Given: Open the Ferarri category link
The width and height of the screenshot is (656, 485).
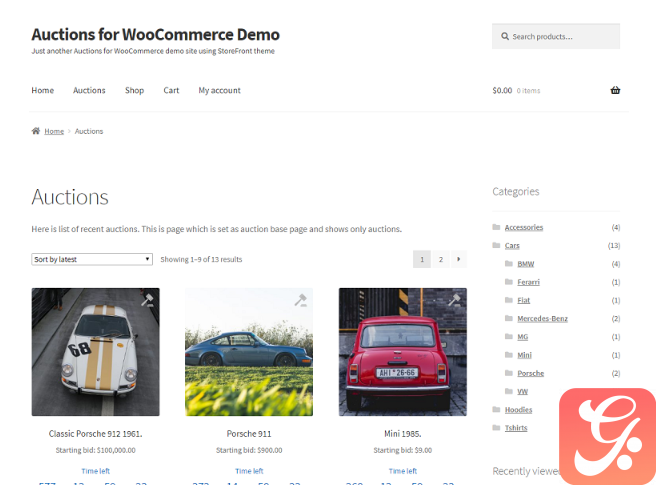Looking at the screenshot, I should 528,282.
